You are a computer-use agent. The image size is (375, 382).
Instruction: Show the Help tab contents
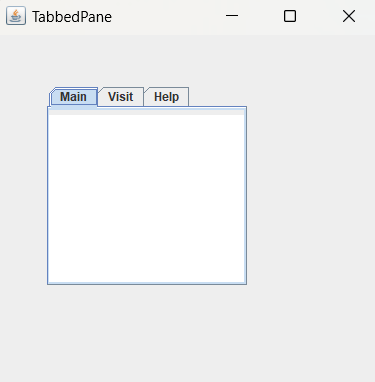[166, 97]
